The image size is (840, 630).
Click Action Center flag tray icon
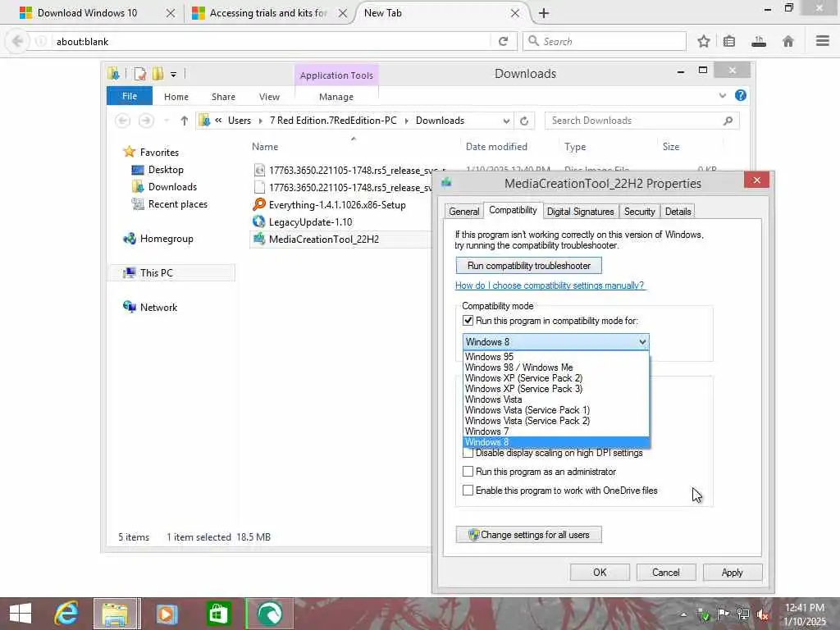pos(724,614)
